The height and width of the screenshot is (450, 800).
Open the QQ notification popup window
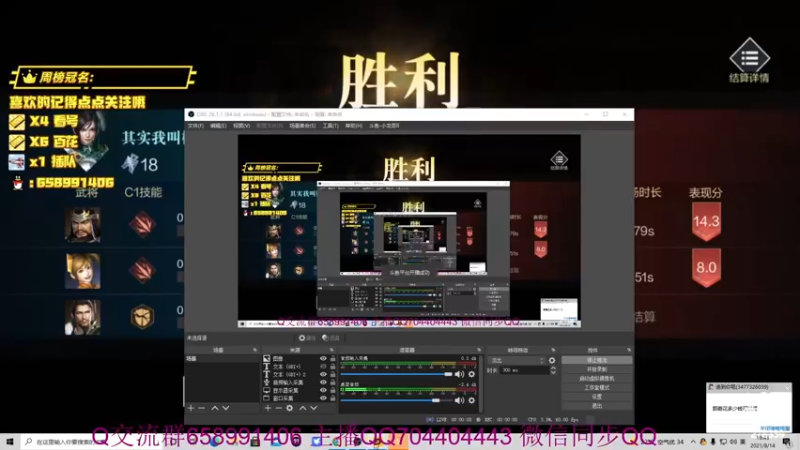[x=749, y=408]
